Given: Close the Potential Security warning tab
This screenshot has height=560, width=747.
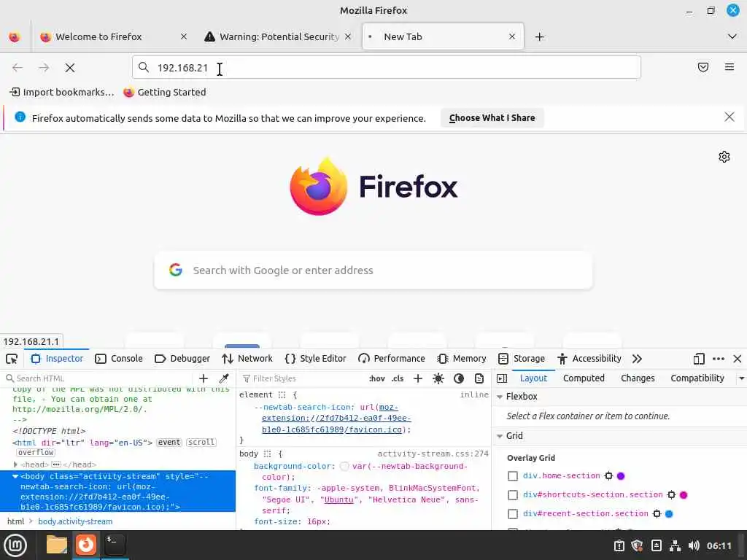Looking at the screenshot, I should pyautogui.click(x=348, y=36).
